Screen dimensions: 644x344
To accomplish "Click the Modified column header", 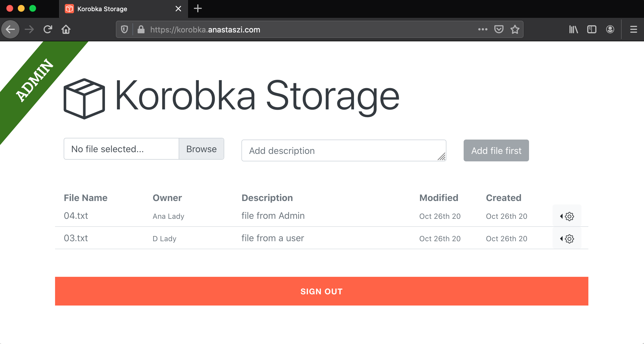I will click(x=439, y=198).
